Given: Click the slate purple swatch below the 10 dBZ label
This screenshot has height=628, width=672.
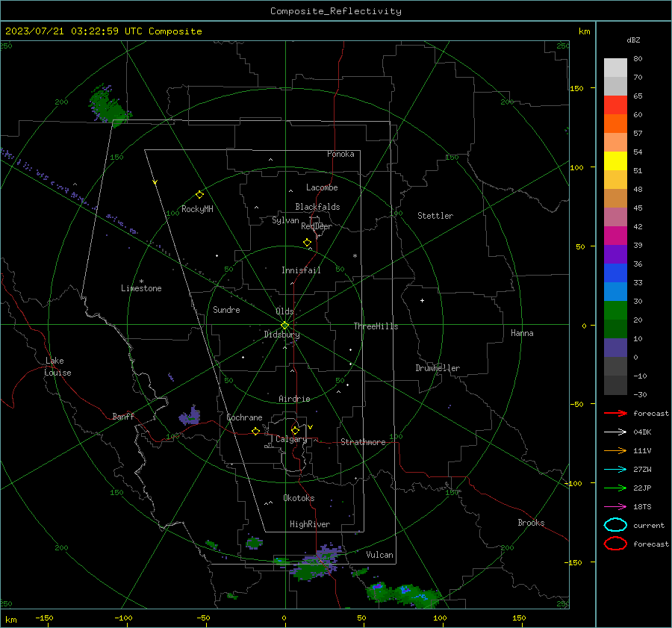Looking at the screenshot, I should [615, 348].
